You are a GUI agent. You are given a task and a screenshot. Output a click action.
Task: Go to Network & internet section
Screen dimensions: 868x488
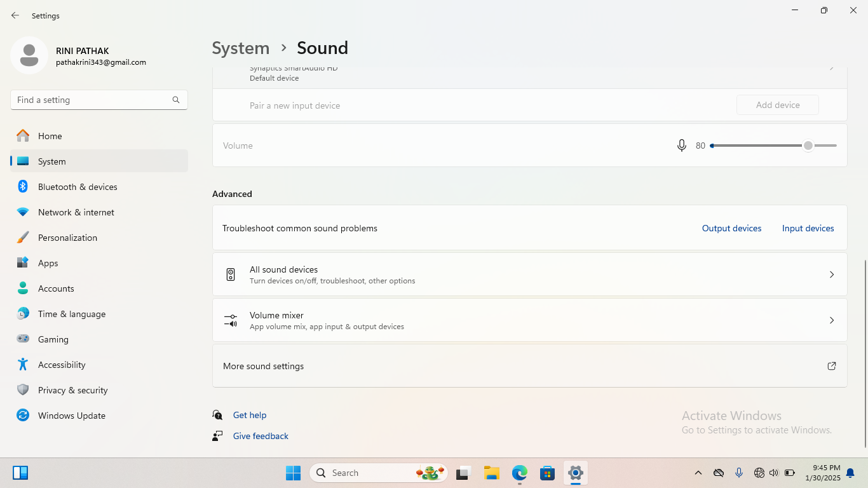76,212
